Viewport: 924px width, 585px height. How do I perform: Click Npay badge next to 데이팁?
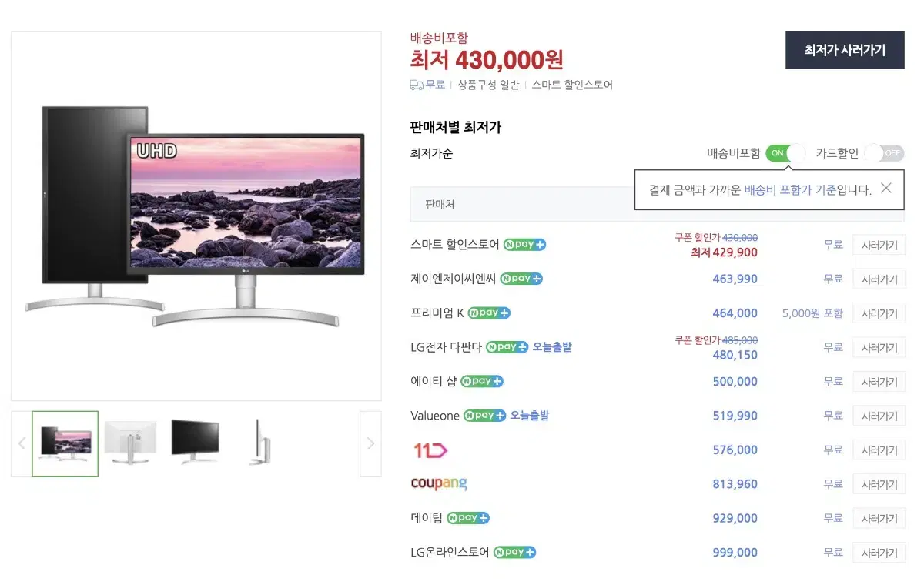(x=468, y=518)
